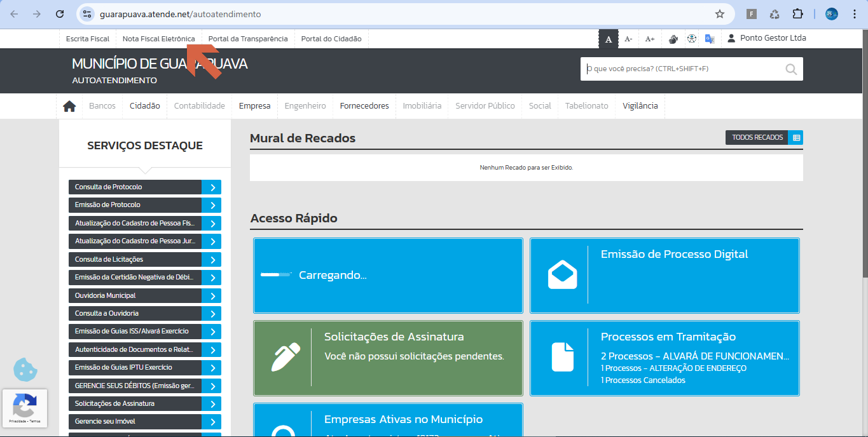The width and height of the screenshot is (868, 437).
Task: Reset font size with the A button
Action: (x=609, y=39)
